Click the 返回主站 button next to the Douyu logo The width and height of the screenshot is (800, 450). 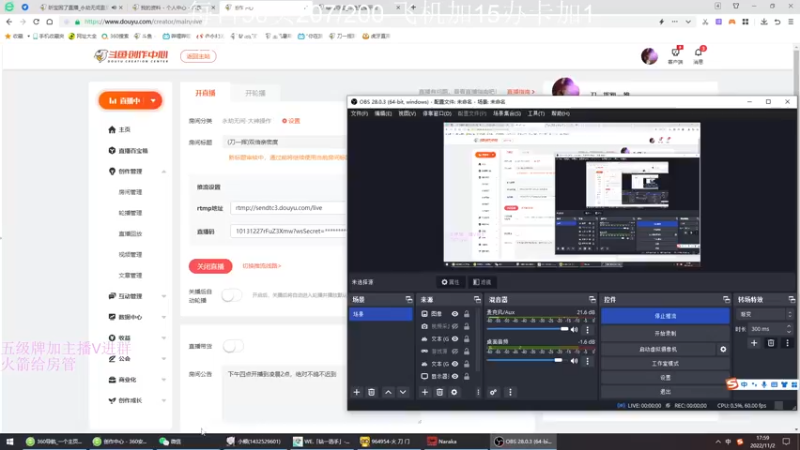198,56
